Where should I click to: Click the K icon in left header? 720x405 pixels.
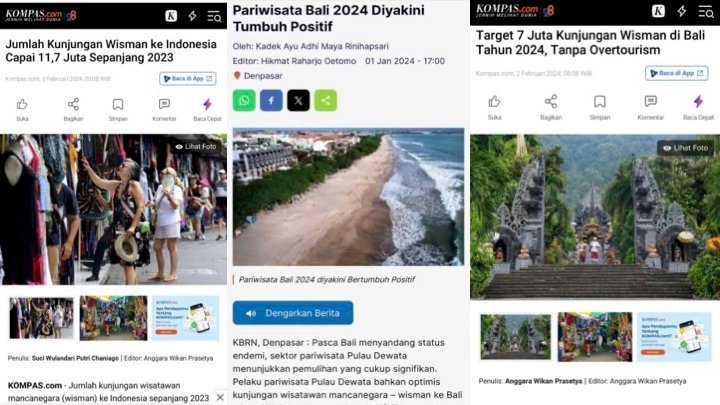(171, 16)
